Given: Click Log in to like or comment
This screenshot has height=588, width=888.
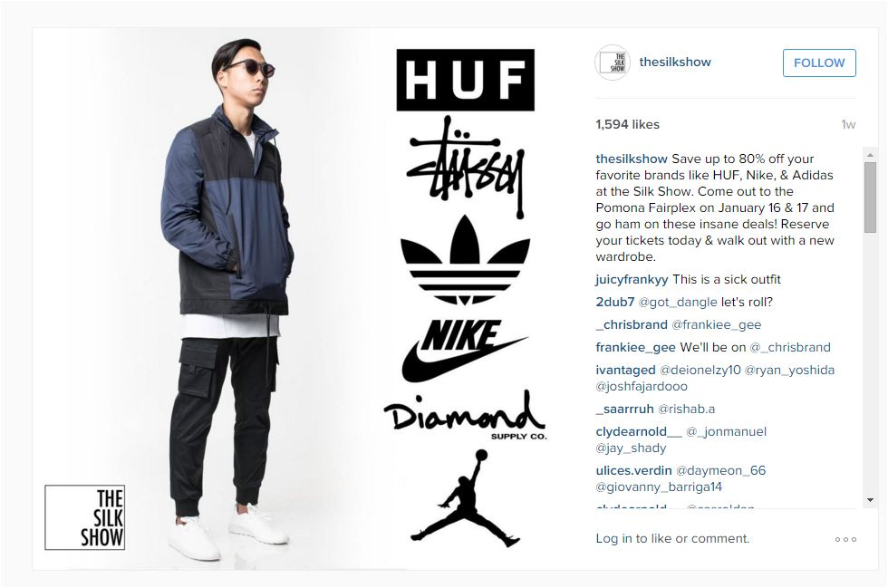Looking at the screenshot, I should click(672, 539).
